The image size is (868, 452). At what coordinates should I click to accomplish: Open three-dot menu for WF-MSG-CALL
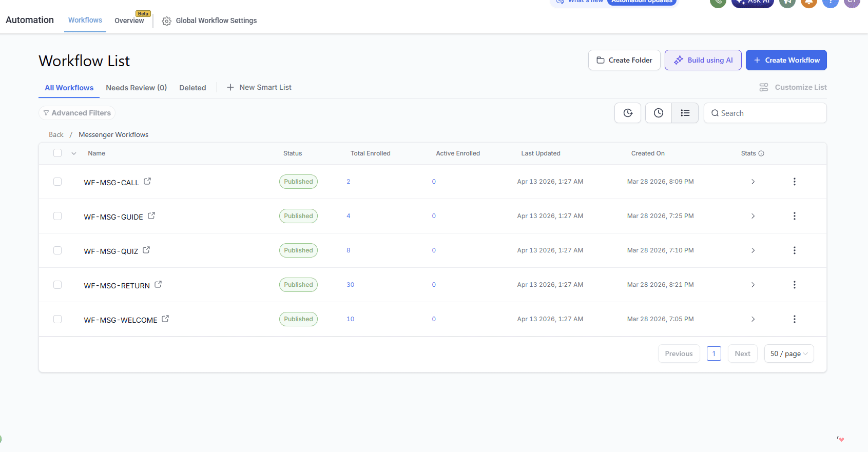pyautogui.click(x=795, y=182)
